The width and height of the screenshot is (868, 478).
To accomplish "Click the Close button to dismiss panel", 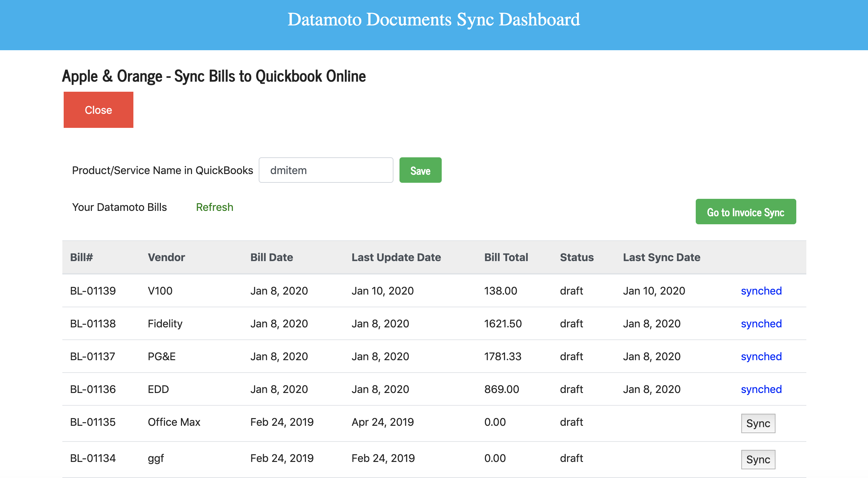I will (x=97, y=109).
